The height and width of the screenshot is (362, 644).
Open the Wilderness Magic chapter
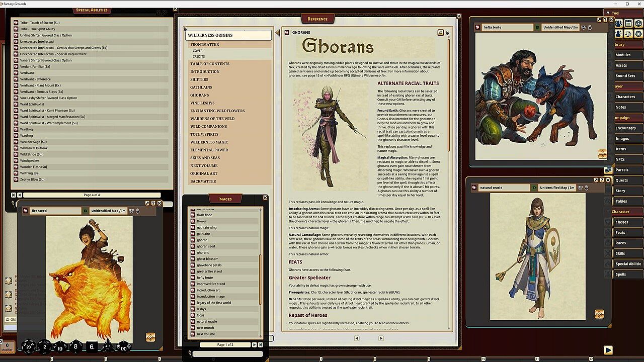(x=209, y=142)
